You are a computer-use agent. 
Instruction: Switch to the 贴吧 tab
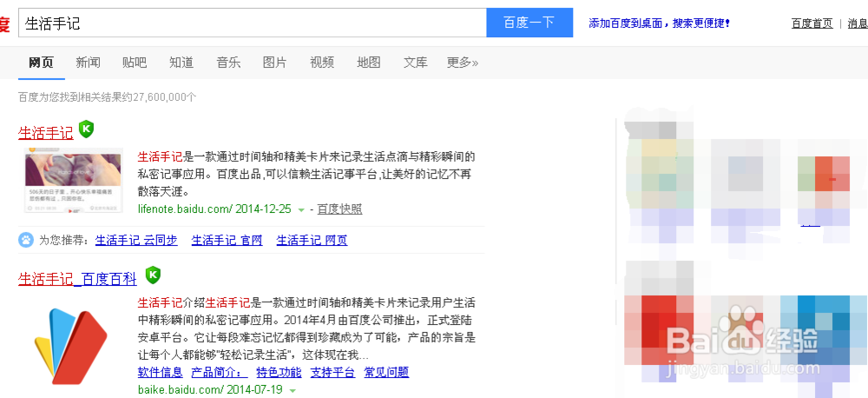click(x=135, y=62)
